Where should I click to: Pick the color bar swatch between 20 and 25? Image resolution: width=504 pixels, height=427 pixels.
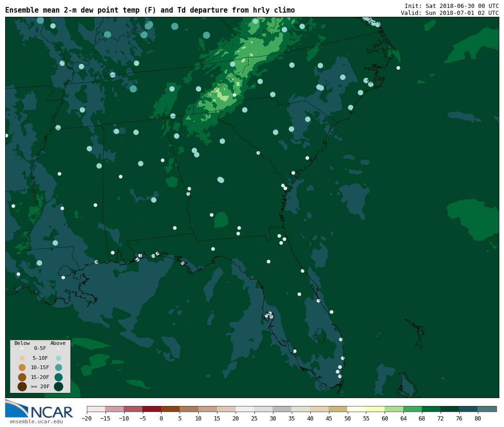pyautogui.click(x=245, y=409)
